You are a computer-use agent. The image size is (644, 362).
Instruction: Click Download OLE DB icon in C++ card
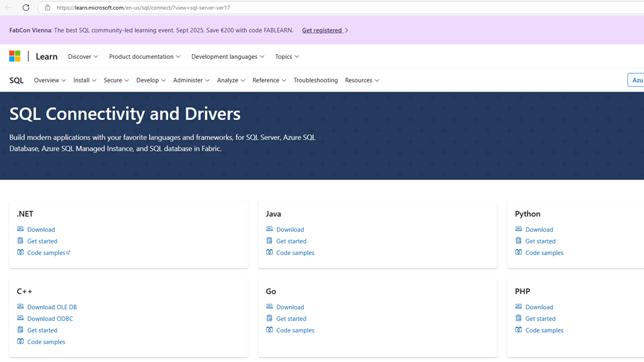coord(20,306)
